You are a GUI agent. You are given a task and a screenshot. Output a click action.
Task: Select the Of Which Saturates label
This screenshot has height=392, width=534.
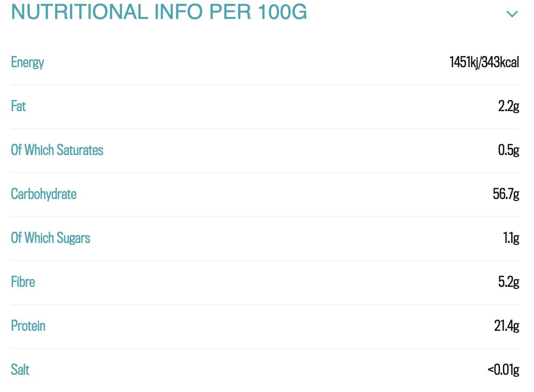(x=57, y=150)
